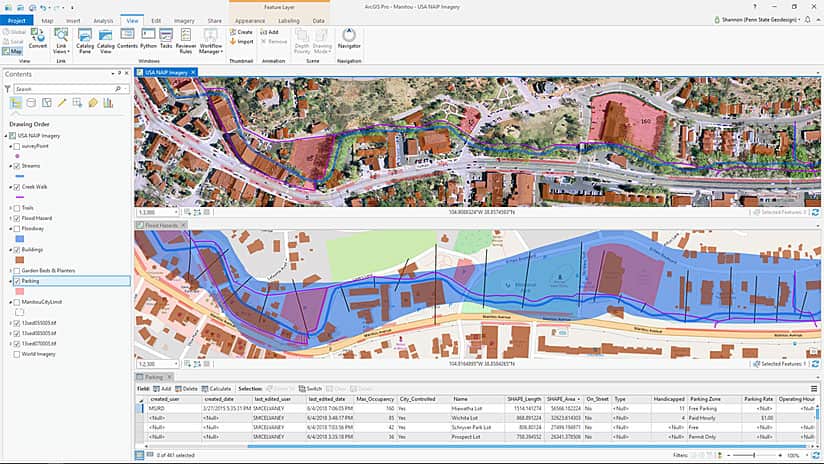Open the Catalog Pane

85,41
